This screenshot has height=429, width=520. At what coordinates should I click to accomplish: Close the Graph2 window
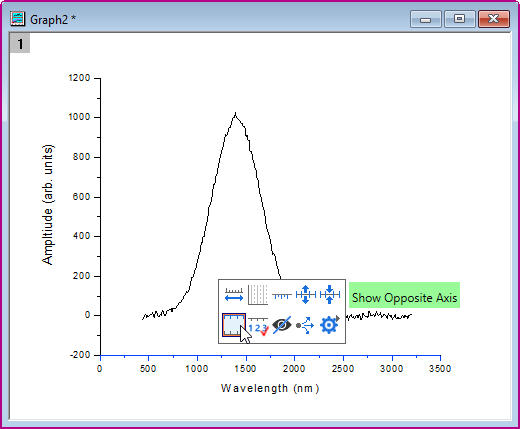[x=494, y=19]
